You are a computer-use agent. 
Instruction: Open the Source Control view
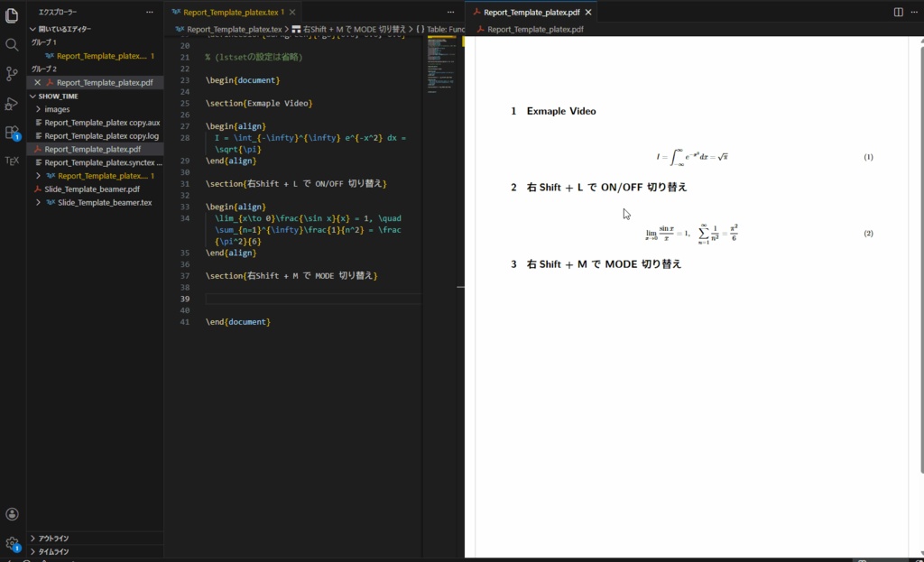click(x=12, y=72)
